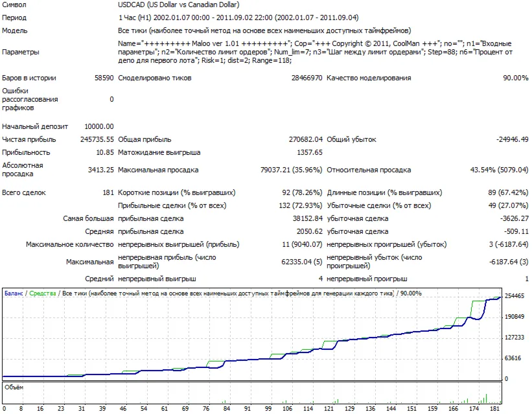Viewport: 532px width, 414px height.
Task: Click trade number 181 on x-axis
Action: [494, 409]
